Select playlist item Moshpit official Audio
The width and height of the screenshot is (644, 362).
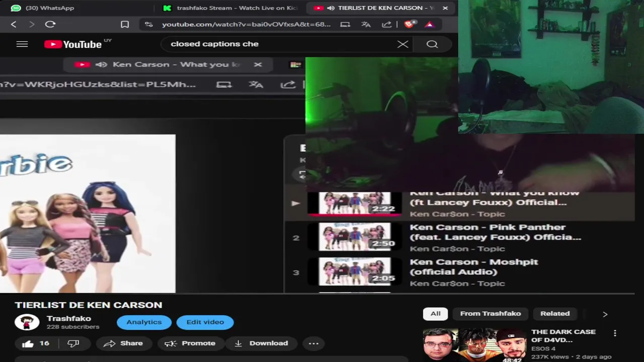click(459, 272)
